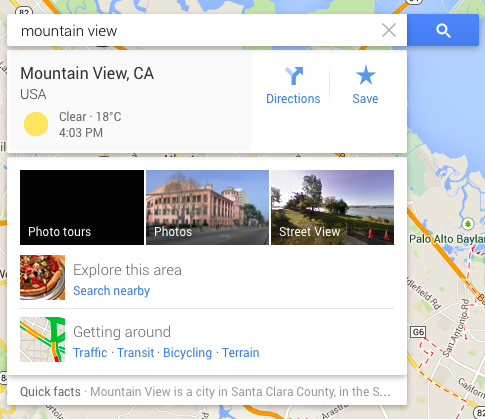Click the traffic map Getting around image

click(x=42, y=339)
